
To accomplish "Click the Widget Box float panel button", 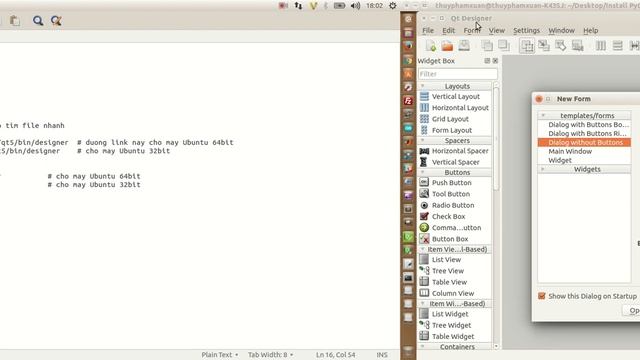I will [x=487, y=61].
